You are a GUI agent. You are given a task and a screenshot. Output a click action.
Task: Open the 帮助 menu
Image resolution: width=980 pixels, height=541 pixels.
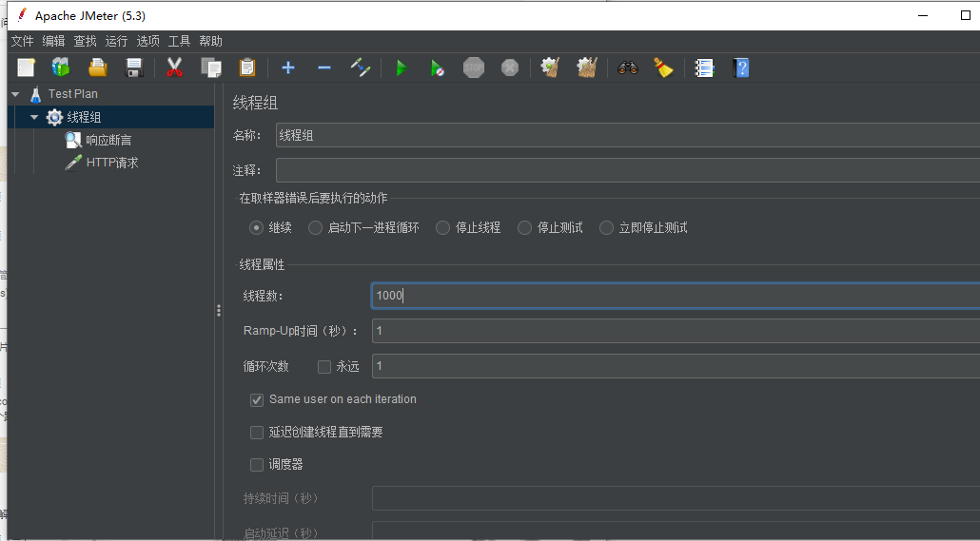[x=210, y=41]
